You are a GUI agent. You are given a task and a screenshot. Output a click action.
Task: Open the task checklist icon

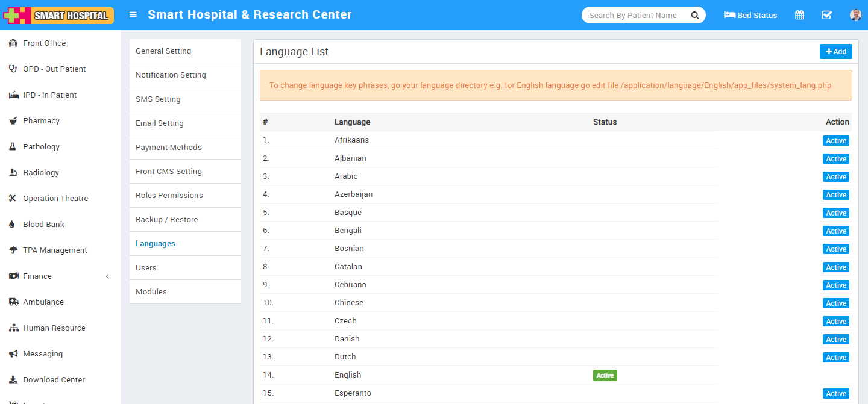(827, 15)
